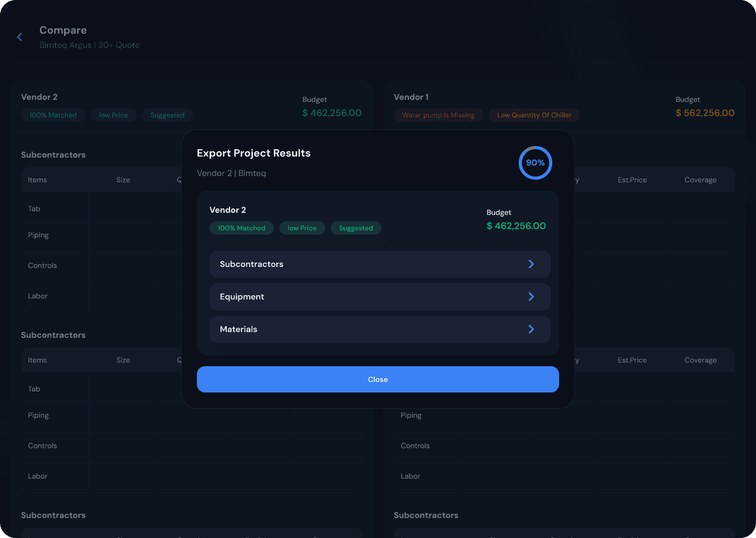The image size is (756, 538).
Task: Toggle the Suggested badge in the dialog
Action: coord(356,228)
